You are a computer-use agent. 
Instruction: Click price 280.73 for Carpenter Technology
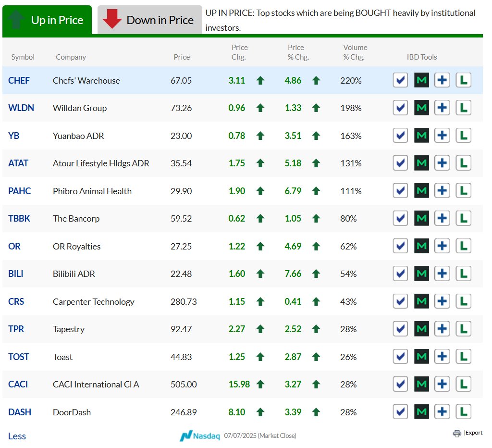click(184, 302)
